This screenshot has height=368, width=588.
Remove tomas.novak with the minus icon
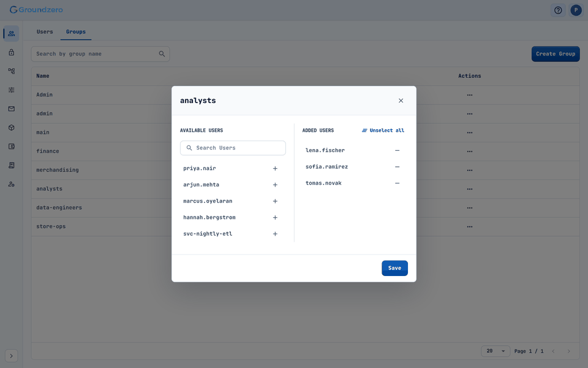coord(397,183)
